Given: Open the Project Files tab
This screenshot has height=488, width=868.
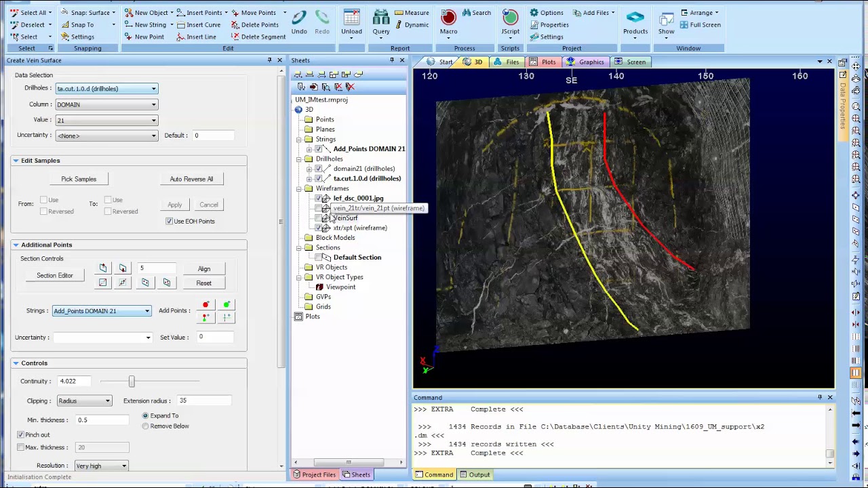Looking at the screenshot, I should pyautogui.click(x=313, y=474).
